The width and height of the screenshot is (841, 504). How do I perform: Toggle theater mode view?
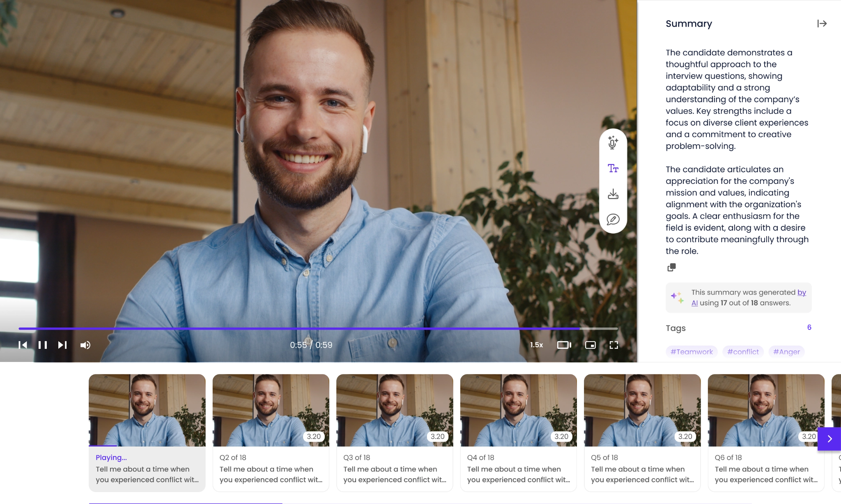564,345
